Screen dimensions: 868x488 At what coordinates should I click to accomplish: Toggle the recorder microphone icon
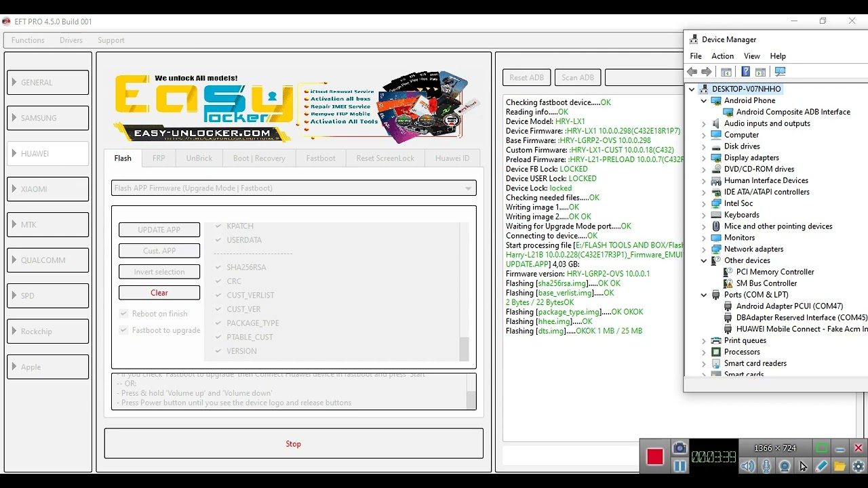click(x=766, y=466)
